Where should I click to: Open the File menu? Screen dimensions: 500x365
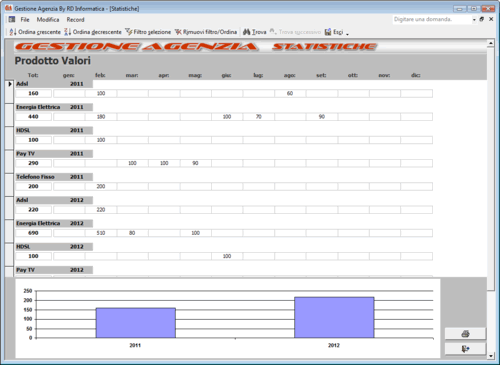[25, 20]
